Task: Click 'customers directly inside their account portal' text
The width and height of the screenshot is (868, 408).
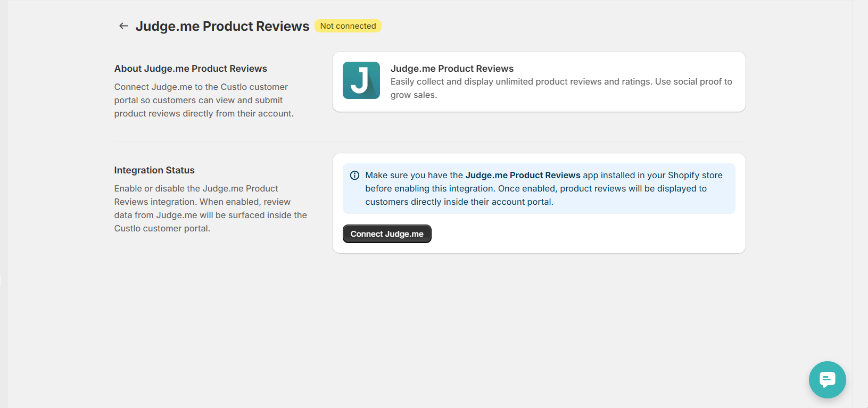Action: (x=459, y=202)
